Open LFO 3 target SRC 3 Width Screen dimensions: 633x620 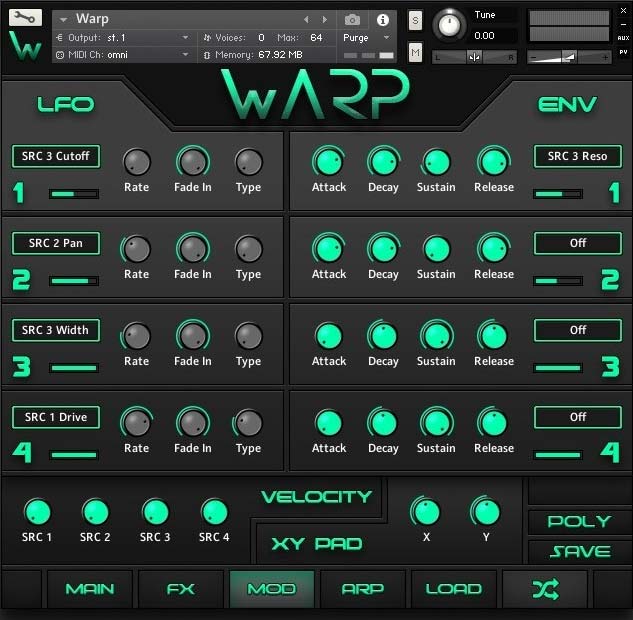(x=56, y=330)
